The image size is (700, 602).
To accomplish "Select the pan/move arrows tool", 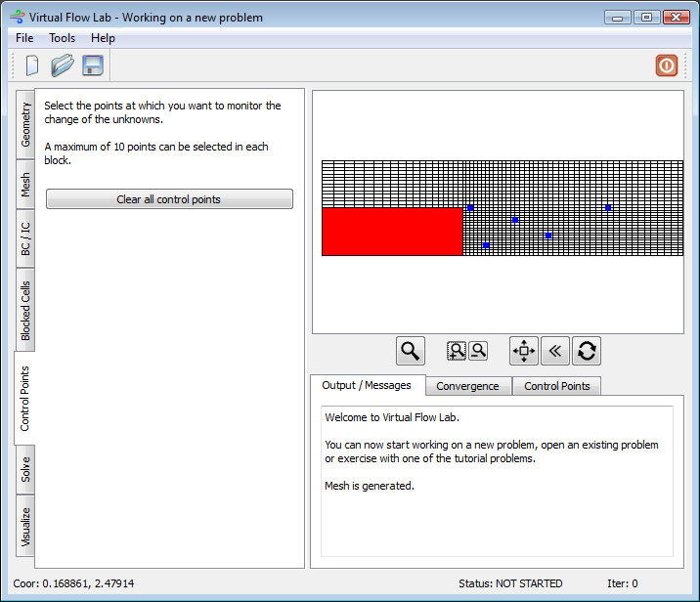I will [524, 351].
